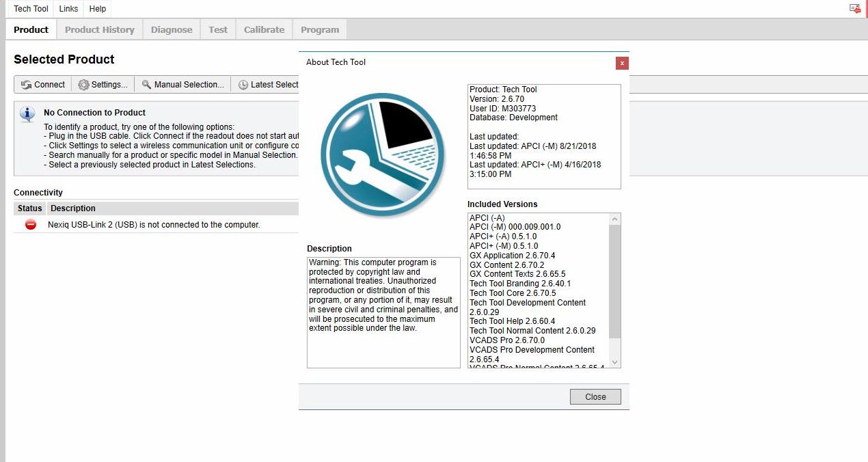This screenshot has width=868, height=462.
Task: Open the Help menu
Action: [x=98, y=9]
